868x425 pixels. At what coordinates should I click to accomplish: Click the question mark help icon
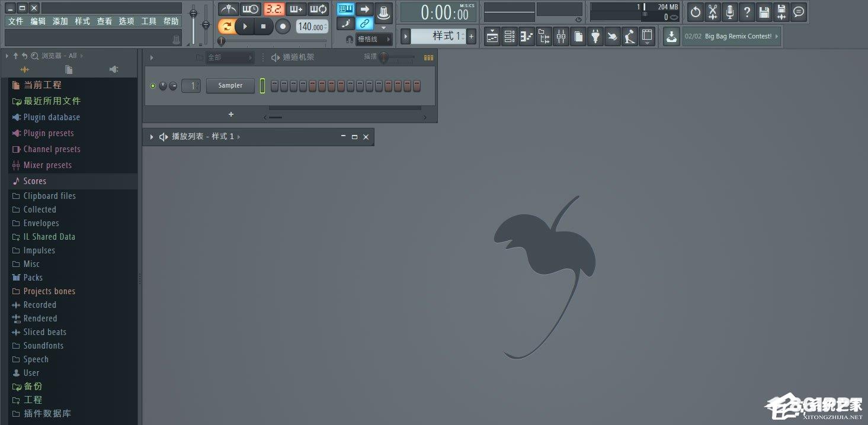click(x=747, y=11)
